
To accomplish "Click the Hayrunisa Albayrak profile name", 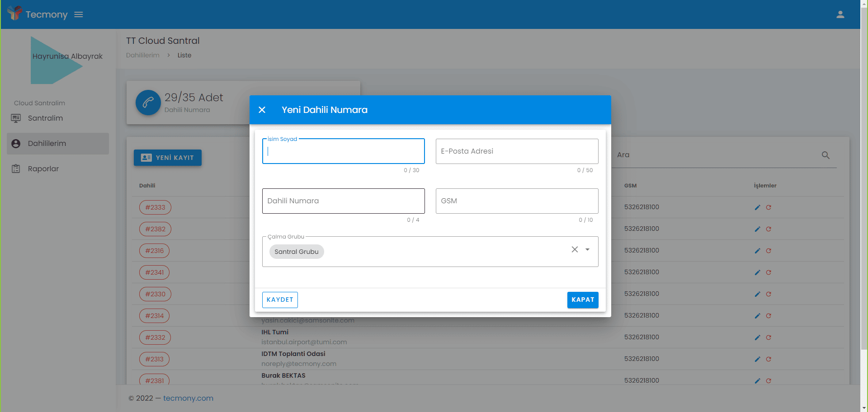I will click(x=67, y=56).
